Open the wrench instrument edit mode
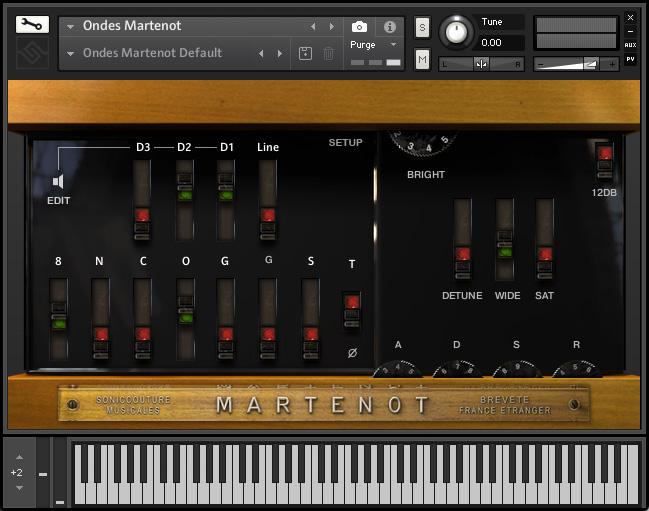Image resolution: width=649 pixels, height=511 pixels. [x=32, y=24]
